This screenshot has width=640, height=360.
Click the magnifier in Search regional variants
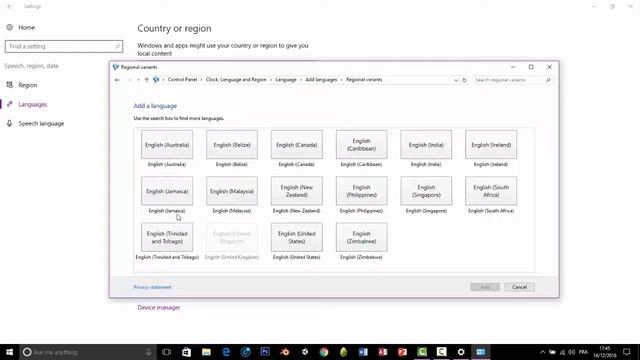tap(548, 80)
